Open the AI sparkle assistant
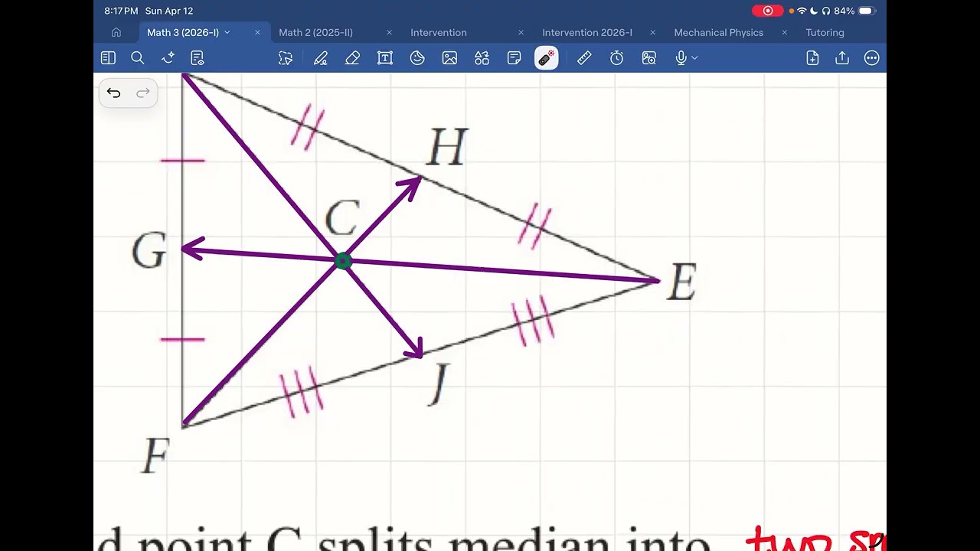980x551 pixels. click(x=168, y=58)
